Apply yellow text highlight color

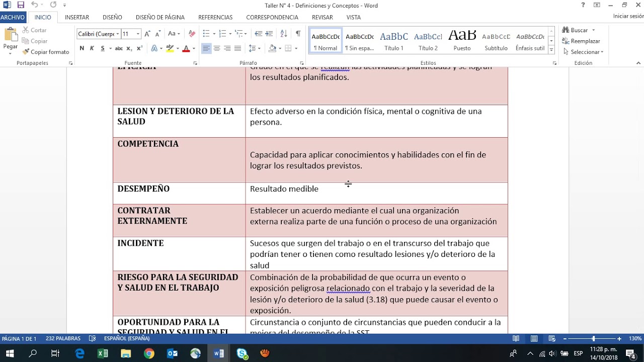170,48
